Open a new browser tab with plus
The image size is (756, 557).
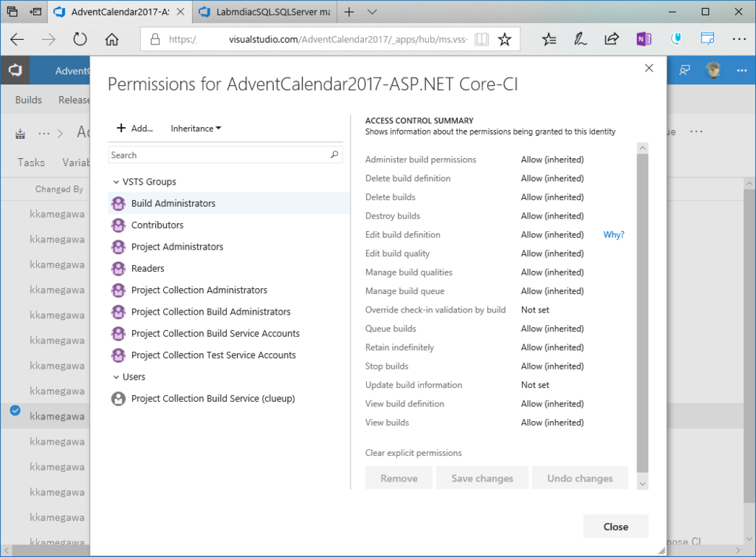[349, 12]
